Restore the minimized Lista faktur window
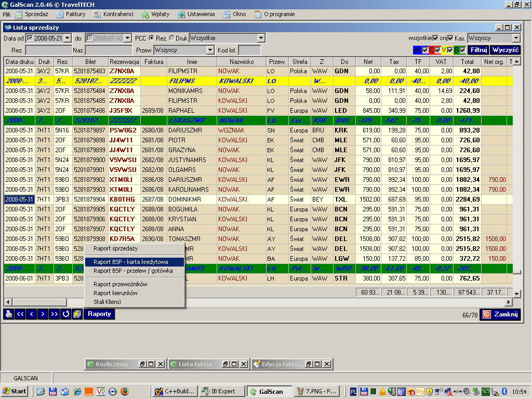 [x=225, y=364]
